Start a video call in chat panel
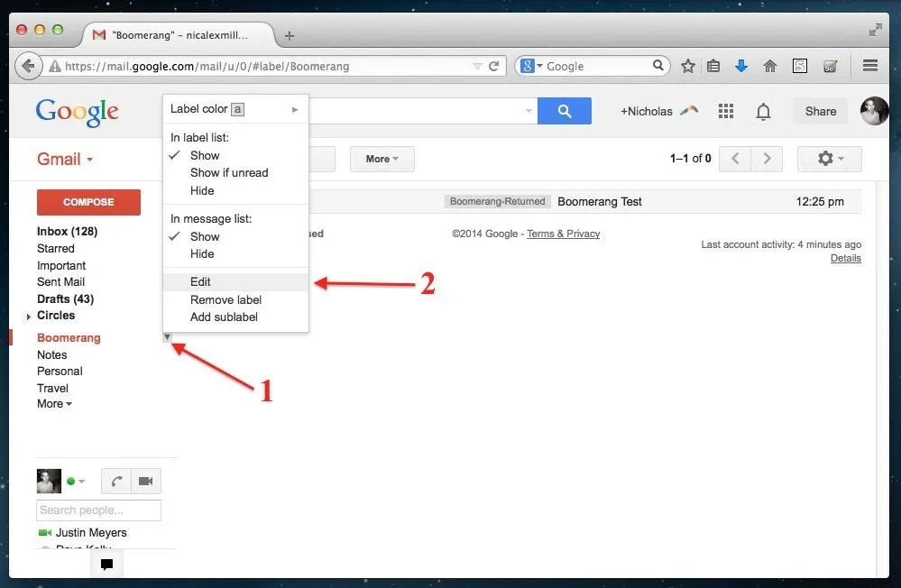This screenshot has height=588, width=901. [x=146, y=481]
